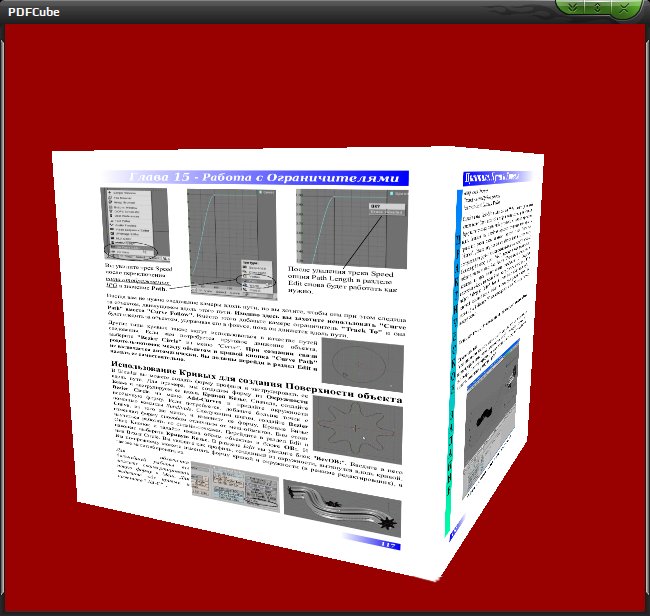Viewport: 650px width, 616px height.
Task: Click the curved track render image at bottom
Action: pos(342,508)
